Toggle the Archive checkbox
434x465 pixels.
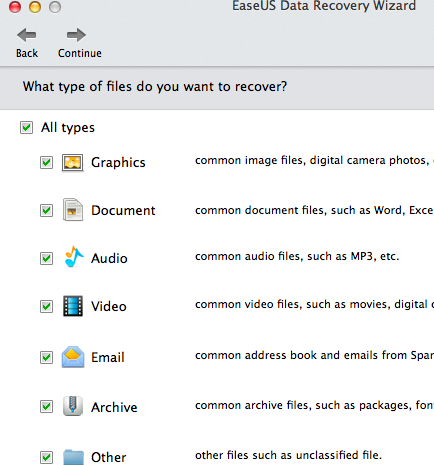point(46,407)
